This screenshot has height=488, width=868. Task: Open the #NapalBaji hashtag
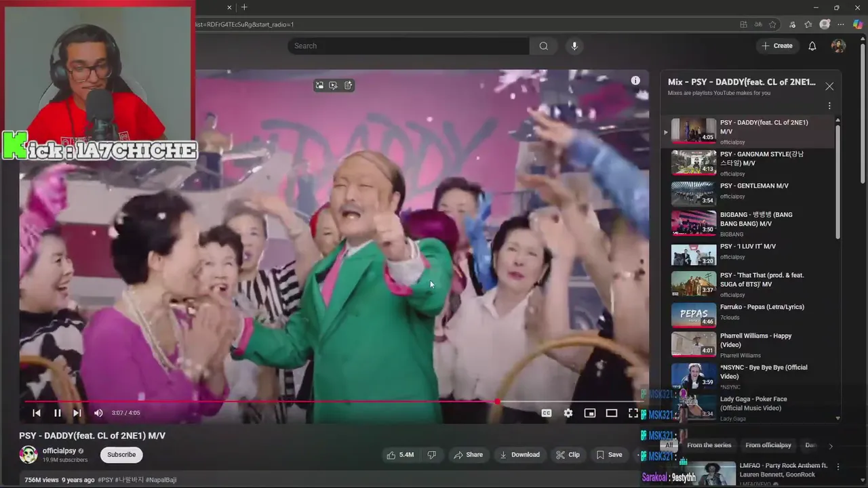(x=161, y=480)
